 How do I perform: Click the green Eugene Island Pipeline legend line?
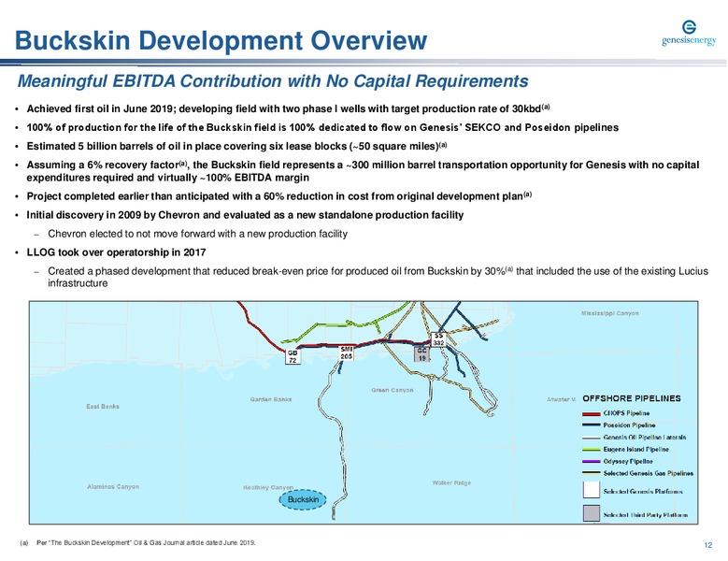(x=591, y=450)
